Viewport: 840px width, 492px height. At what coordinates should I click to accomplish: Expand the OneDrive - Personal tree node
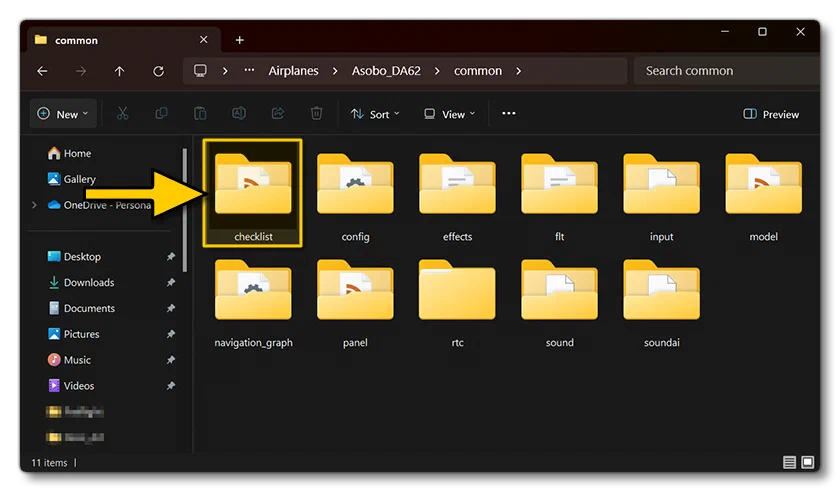click(34, 205)
